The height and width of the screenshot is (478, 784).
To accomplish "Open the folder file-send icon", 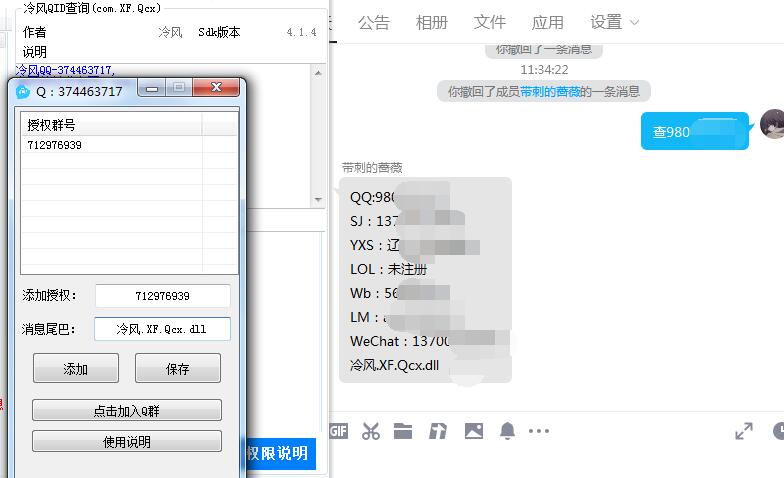I will [403, 431].
